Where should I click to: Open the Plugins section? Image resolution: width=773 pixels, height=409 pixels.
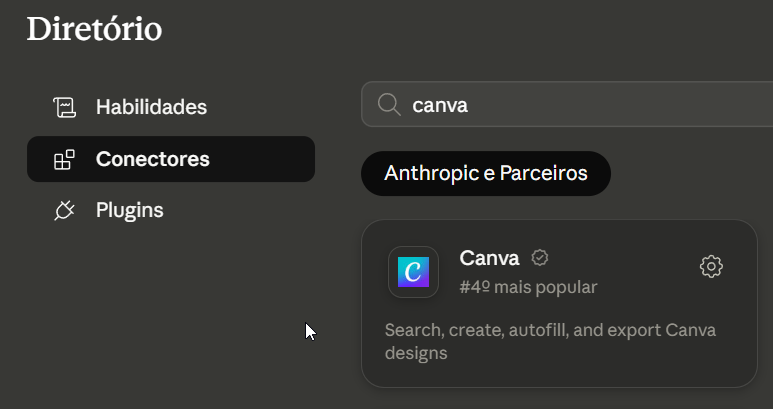(x=171, y=210)
